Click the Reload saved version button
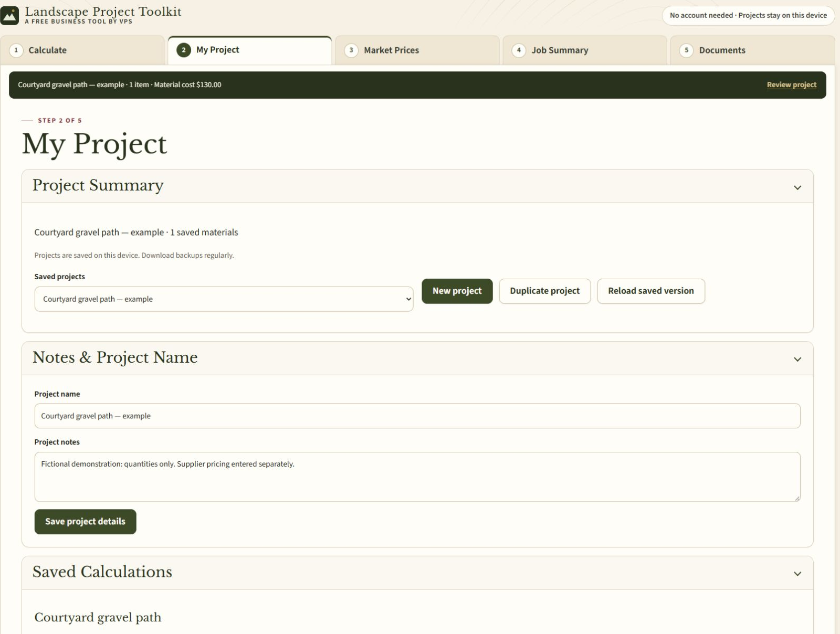The image size is (840, 634). point(650,291)
